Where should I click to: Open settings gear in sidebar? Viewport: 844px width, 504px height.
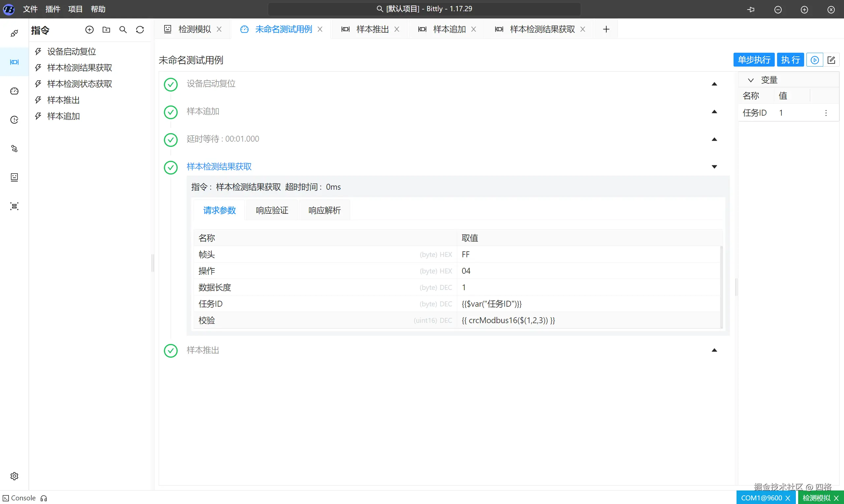point(14,476)
